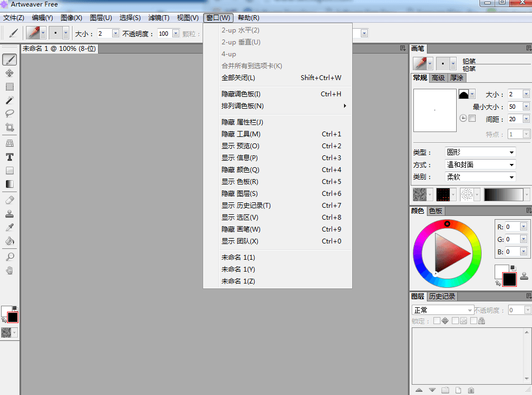Choose 显示 历史记录(T) menu item
The image size is (532, 395).
(277, 205)
